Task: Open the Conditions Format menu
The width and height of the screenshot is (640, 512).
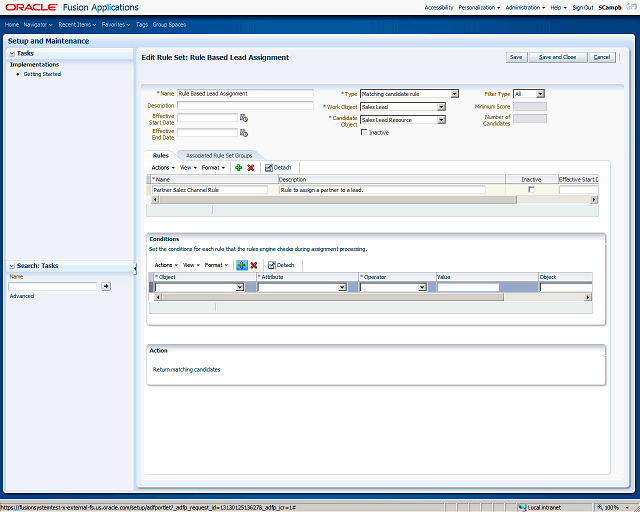Action: (216, 265)
